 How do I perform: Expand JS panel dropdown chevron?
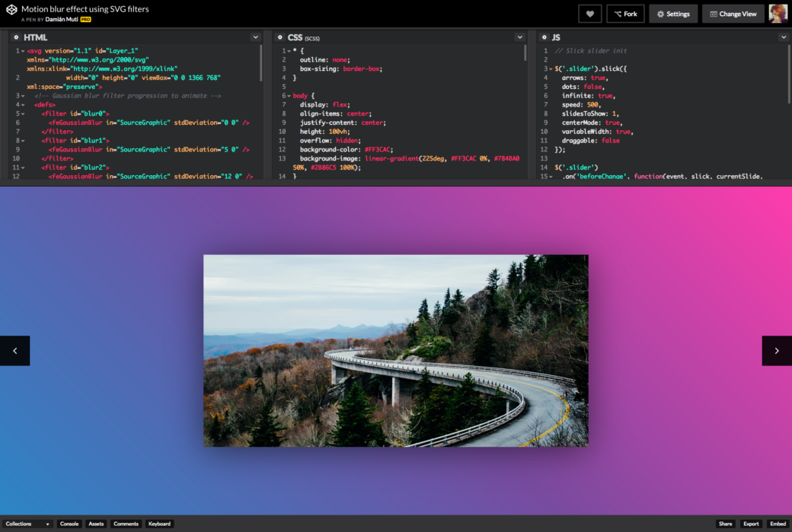click(783, 37)
